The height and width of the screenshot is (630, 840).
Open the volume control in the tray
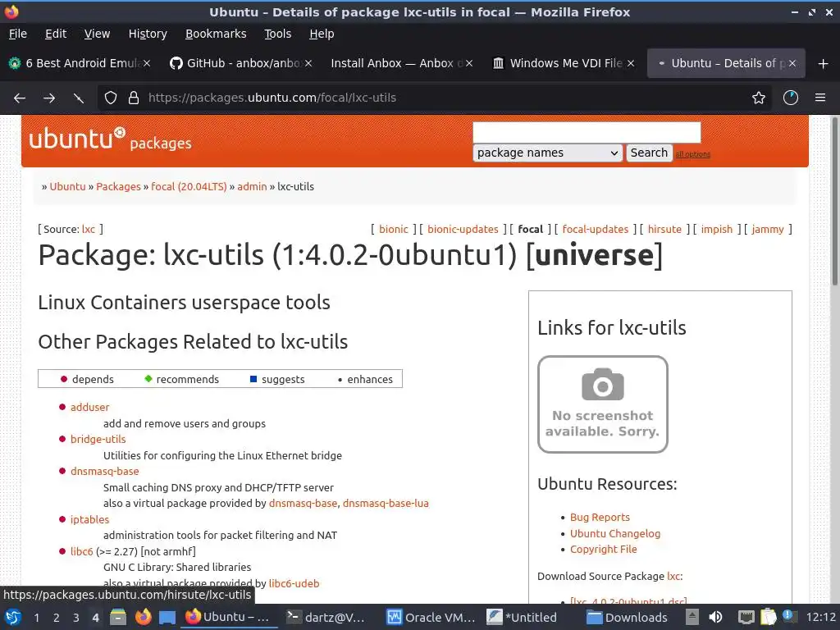[715, 617]
